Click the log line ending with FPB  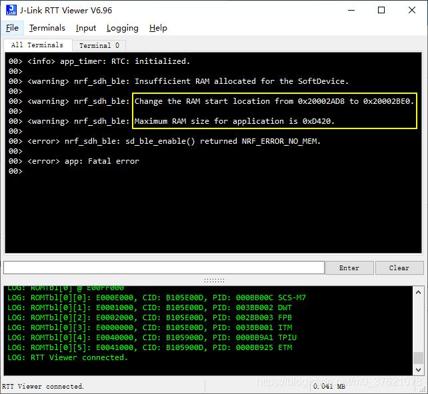[x=149, y=317]
